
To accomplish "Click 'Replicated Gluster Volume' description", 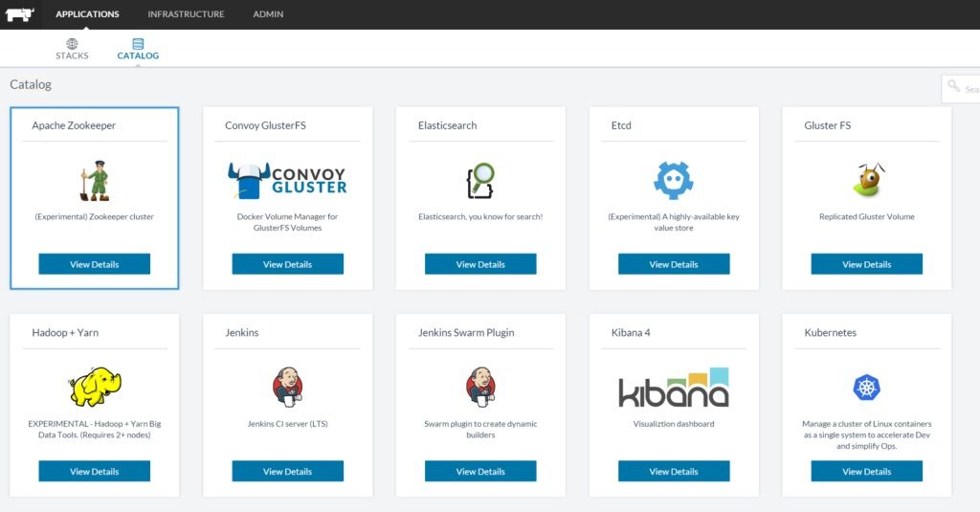I will click(x=867, y=216).
